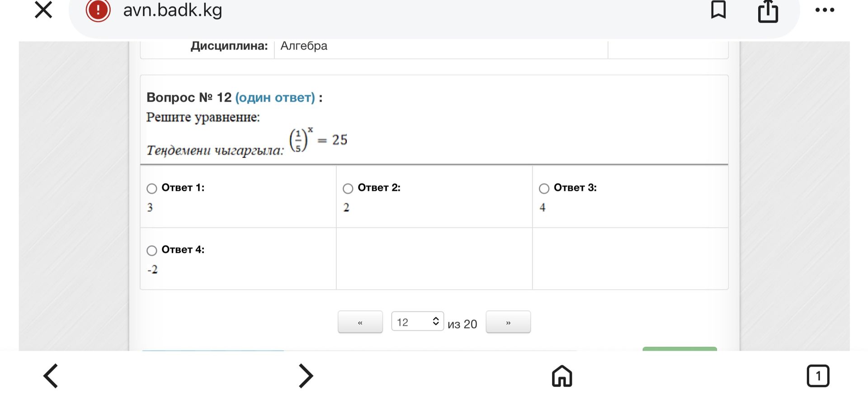Click the (один ответ) label
The width and height of the screenshot is (868, 401).
pos(275,97)
